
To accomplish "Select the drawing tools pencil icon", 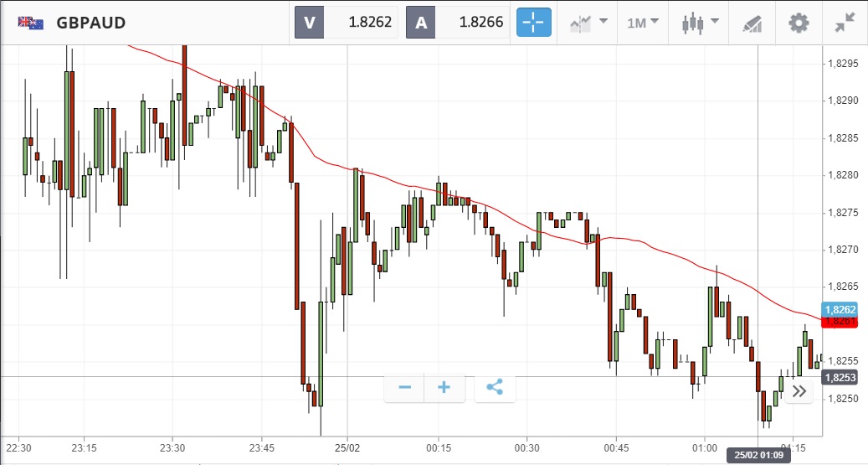I will [x=752, y=23].
